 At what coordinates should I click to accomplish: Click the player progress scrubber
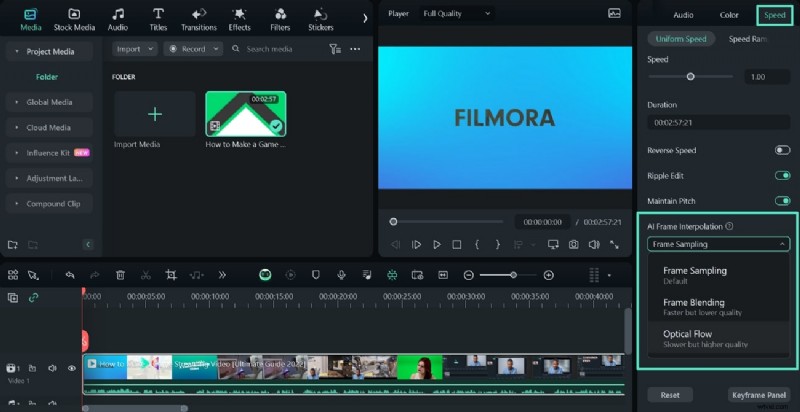point(393,222)
